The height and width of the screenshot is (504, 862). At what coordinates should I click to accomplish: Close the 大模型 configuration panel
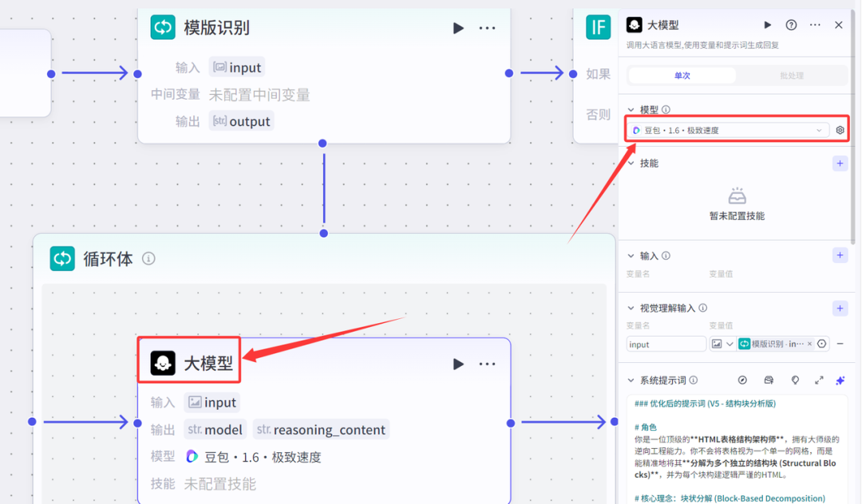point(838,25)
